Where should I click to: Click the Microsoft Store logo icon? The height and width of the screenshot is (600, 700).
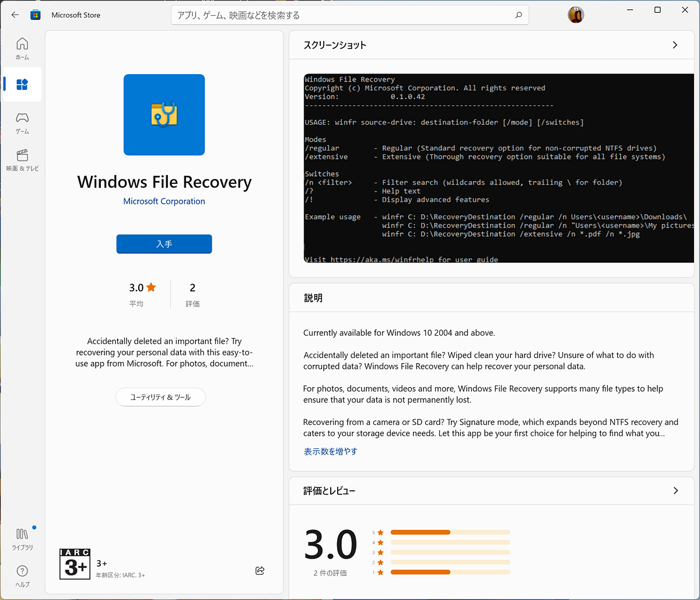36,15
